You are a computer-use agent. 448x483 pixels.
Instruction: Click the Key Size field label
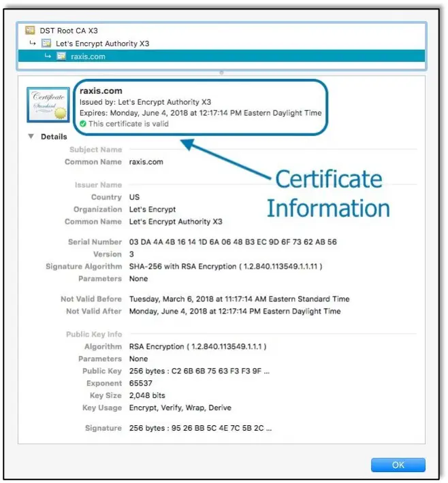[106, 395]
